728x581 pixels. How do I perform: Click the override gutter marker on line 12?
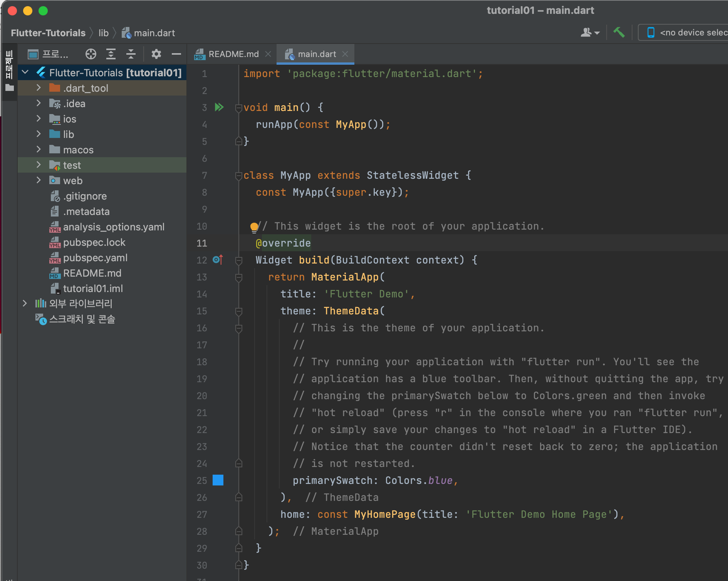(218, 260)
